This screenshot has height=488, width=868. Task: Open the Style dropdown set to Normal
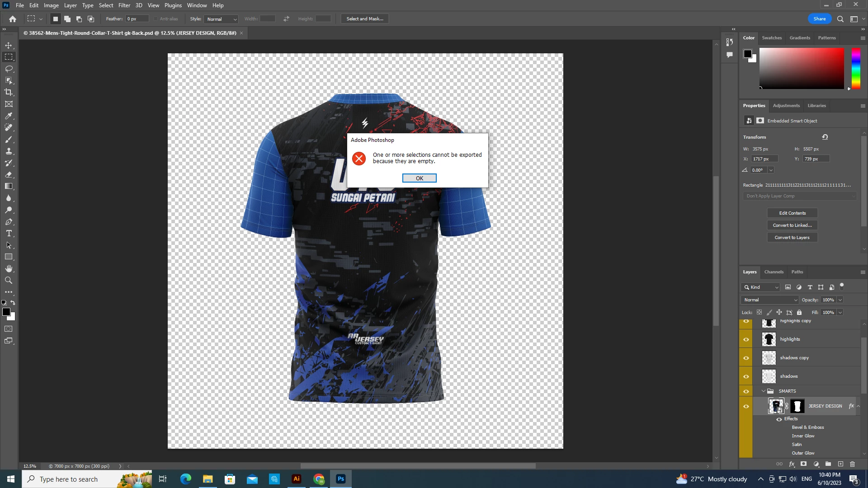click(222, 19)
